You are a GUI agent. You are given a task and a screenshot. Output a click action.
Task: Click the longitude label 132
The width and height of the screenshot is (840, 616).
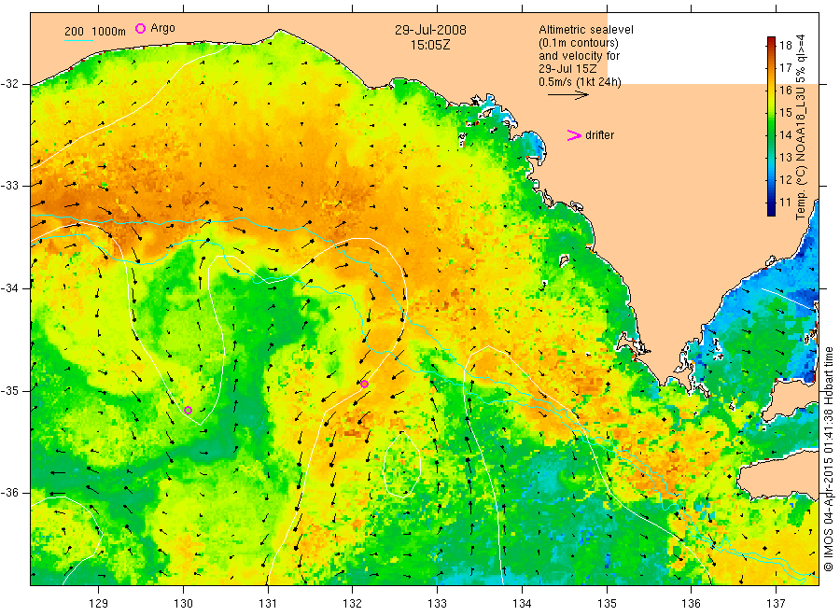coord(353,604)
